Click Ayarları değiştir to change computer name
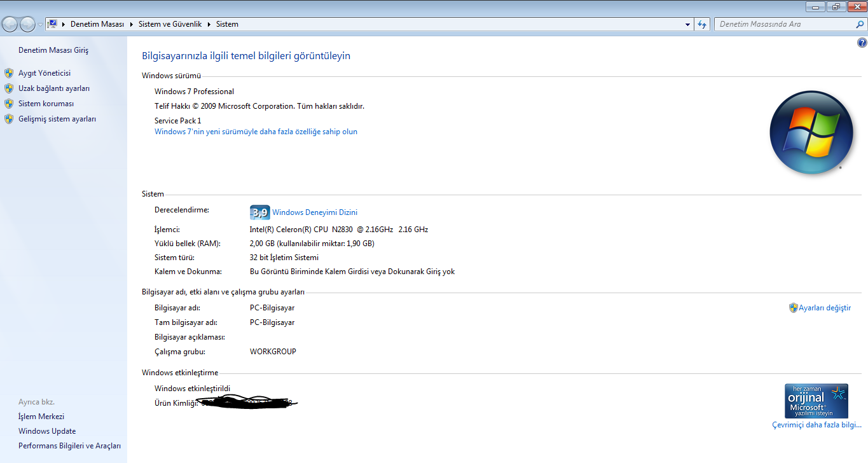 [825, 308]
